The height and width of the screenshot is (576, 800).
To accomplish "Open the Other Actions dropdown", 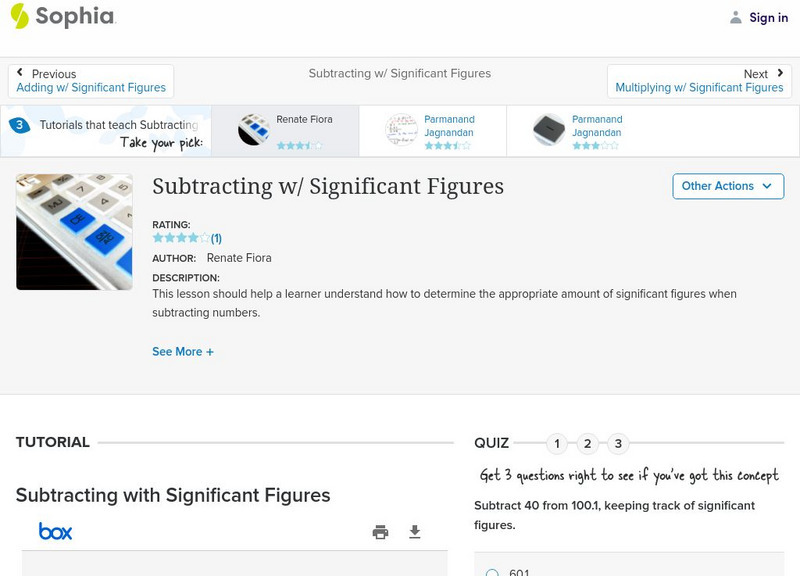I will [727, 186].
